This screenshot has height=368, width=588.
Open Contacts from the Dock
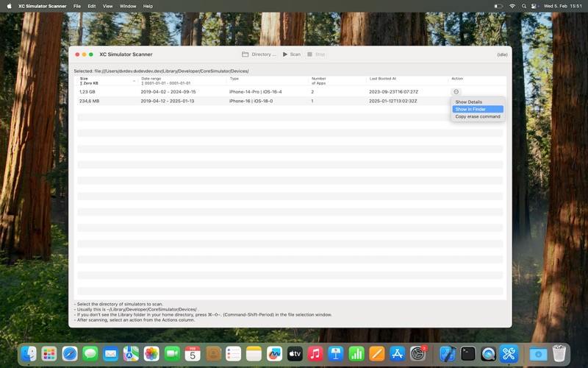coord(213,354)
